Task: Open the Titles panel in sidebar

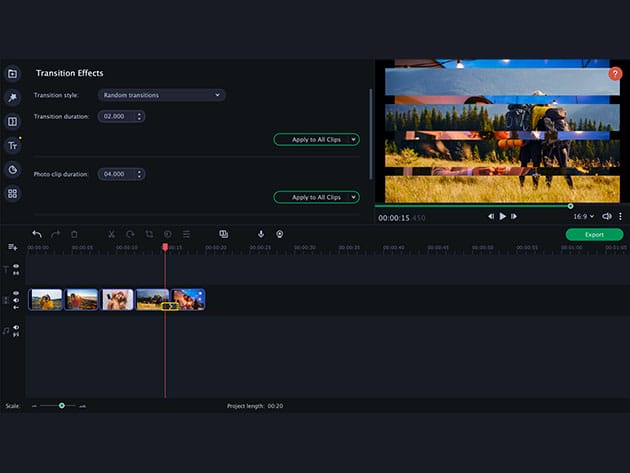Action: pos(12,145)
